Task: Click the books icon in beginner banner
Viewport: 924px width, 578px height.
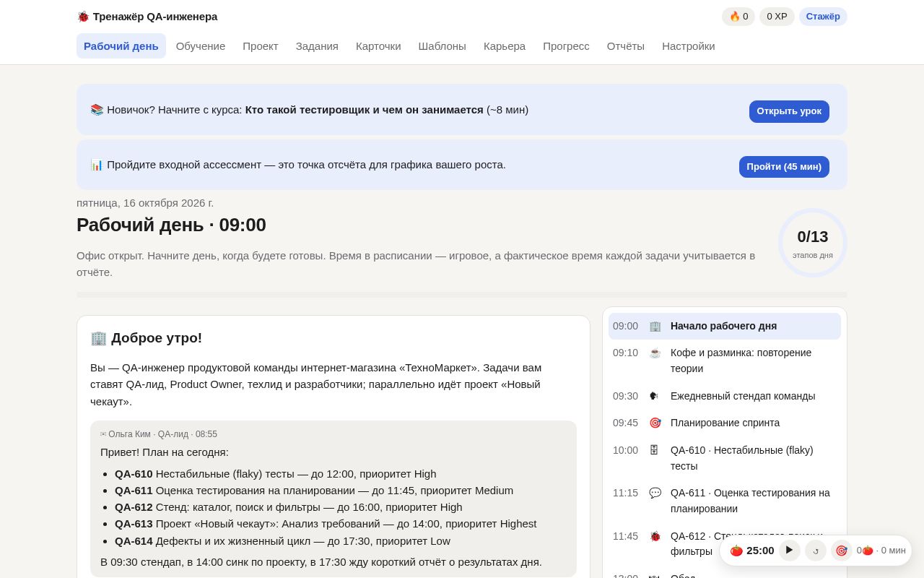Action: [97, 110]
